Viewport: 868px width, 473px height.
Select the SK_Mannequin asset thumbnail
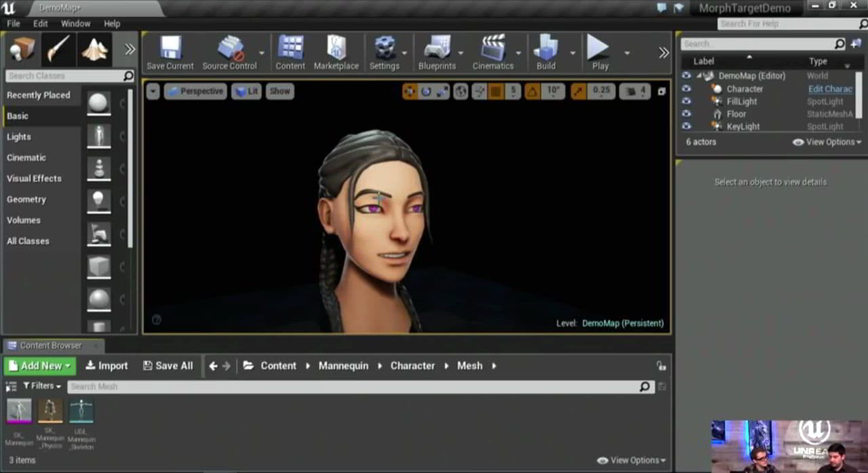point(19,411)
